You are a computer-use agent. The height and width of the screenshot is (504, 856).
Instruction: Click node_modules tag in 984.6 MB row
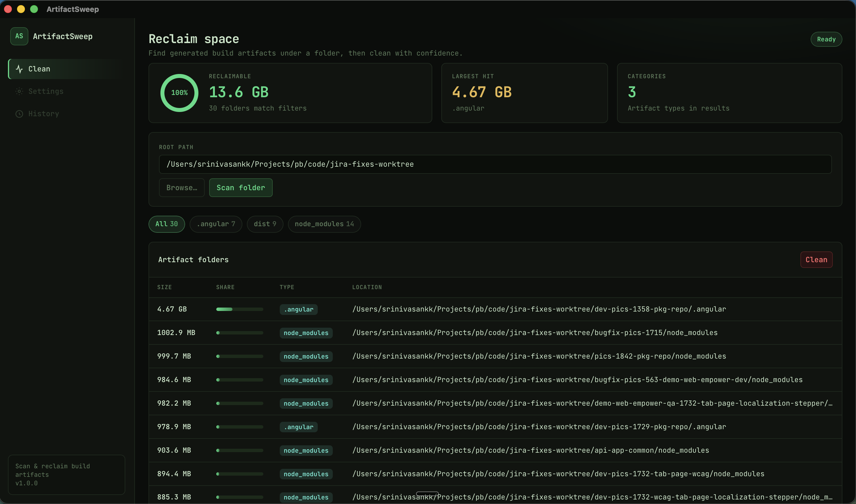[306, 380]
